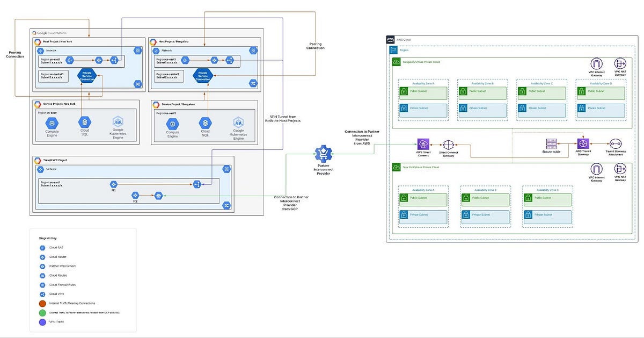The image size is (644, 338).
Task: Select the Cloud VPN entry in the Diagram Key
Action: 41,294
